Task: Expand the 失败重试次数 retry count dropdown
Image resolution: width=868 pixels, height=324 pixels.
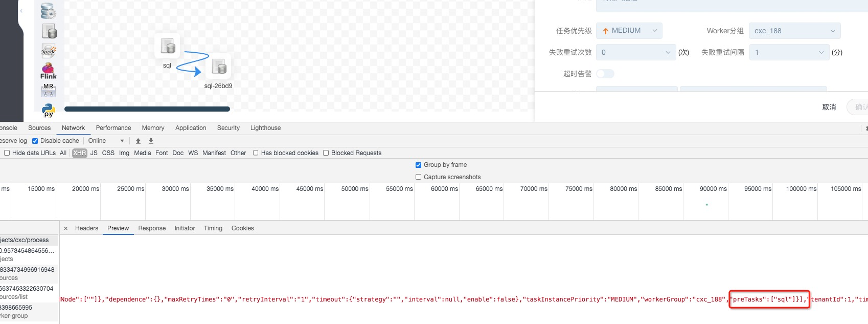Action: (636, 52)
